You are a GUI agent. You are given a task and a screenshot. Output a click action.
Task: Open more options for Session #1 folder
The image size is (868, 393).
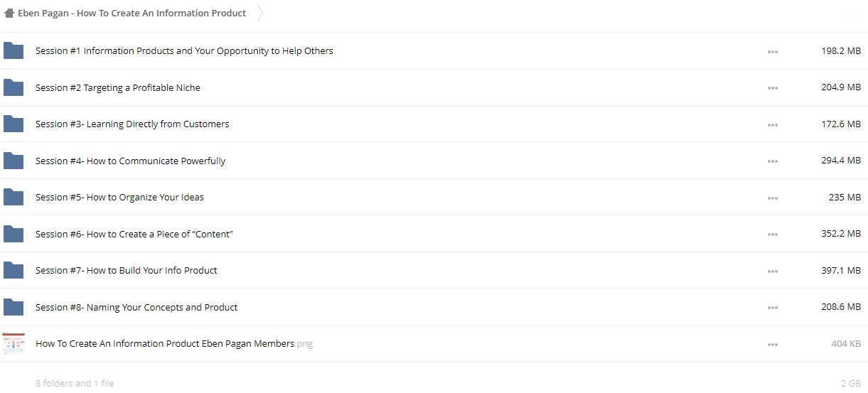773,52
